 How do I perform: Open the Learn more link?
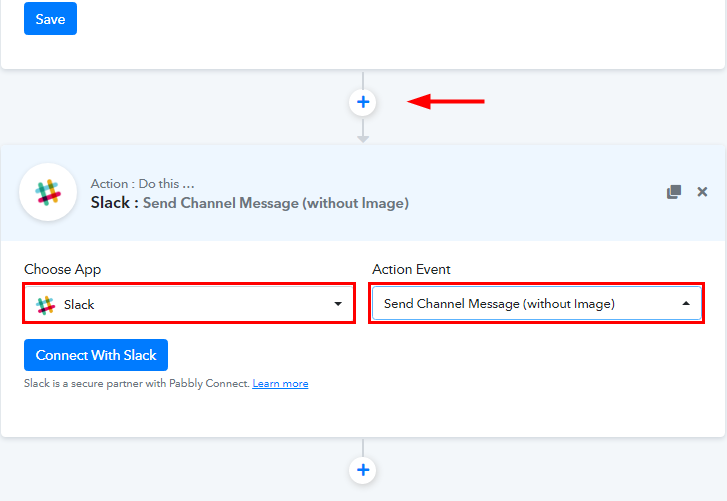(x=280, y=384)
